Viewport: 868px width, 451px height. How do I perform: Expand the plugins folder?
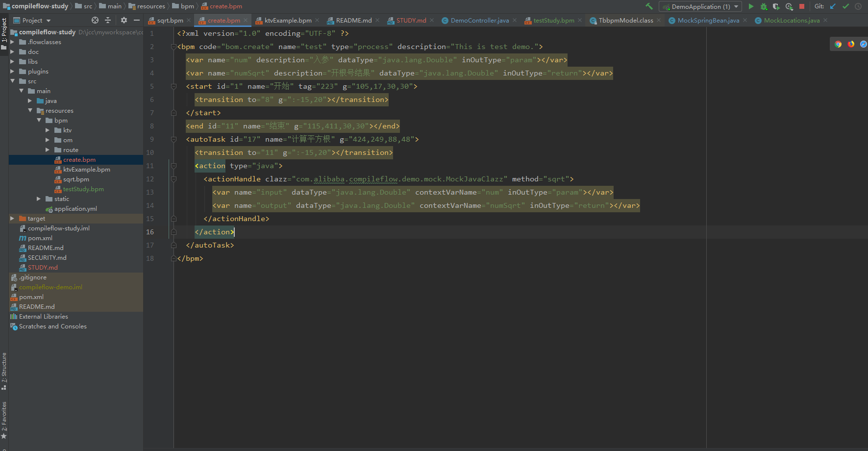tap(12, 72)
